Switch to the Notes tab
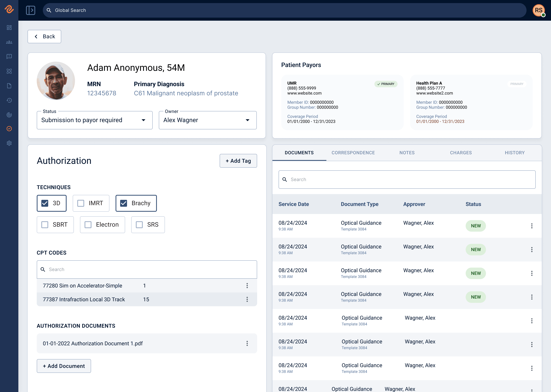 tap(407, 153)
